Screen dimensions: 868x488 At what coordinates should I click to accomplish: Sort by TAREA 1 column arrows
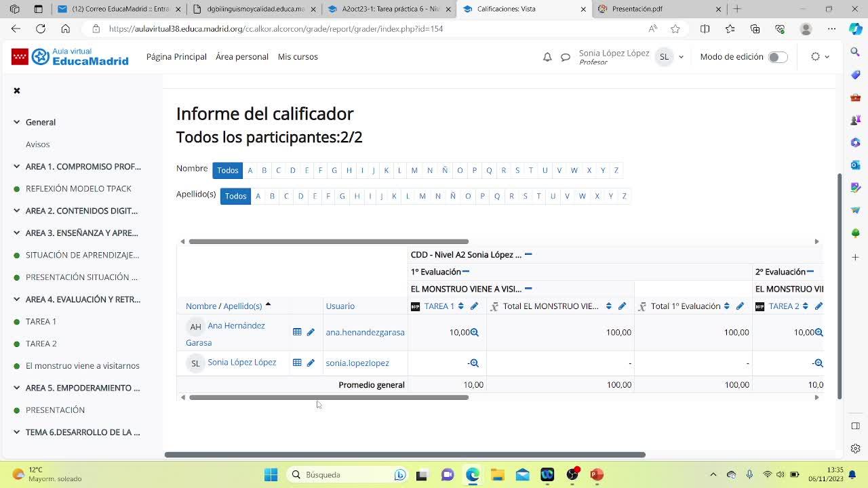click(x=461, y=306)
